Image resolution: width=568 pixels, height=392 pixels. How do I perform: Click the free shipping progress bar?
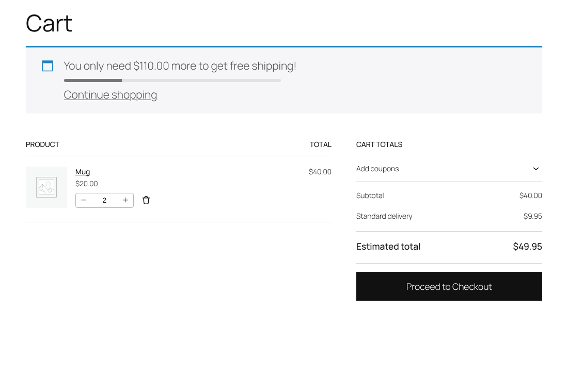(x=172, y=80)
